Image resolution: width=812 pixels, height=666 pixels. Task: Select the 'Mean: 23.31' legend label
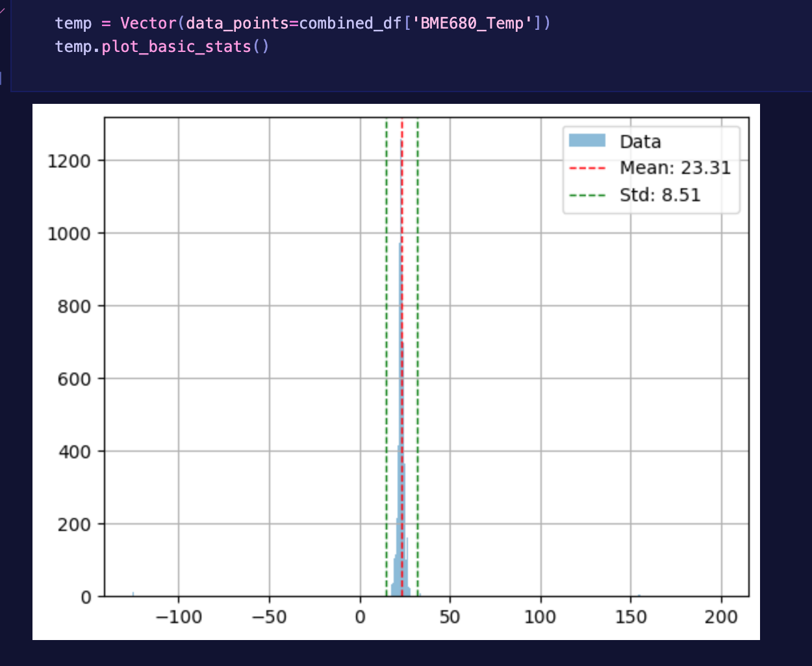(x=675, y=168)
